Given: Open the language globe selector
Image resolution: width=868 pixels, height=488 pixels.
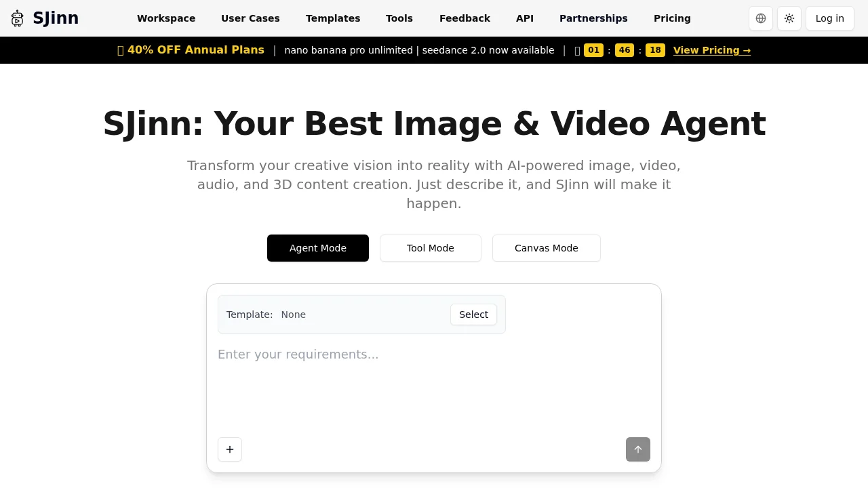Looking at the screenshot, I should click(761, 18).
